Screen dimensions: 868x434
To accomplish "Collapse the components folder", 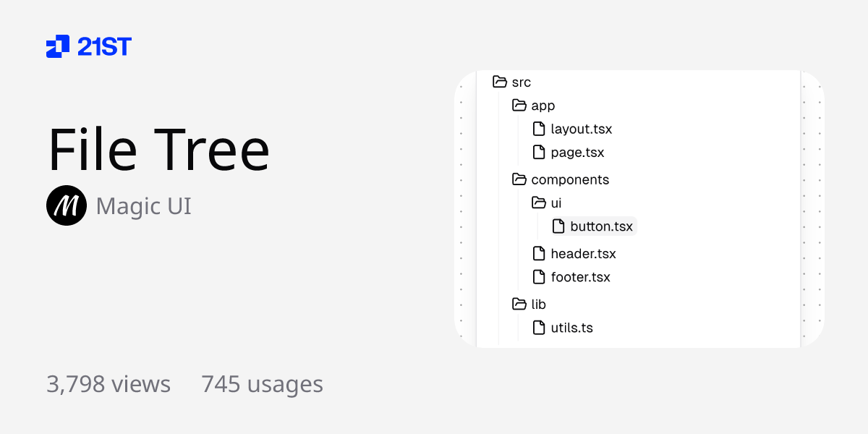I will click(x=519, y=179).
